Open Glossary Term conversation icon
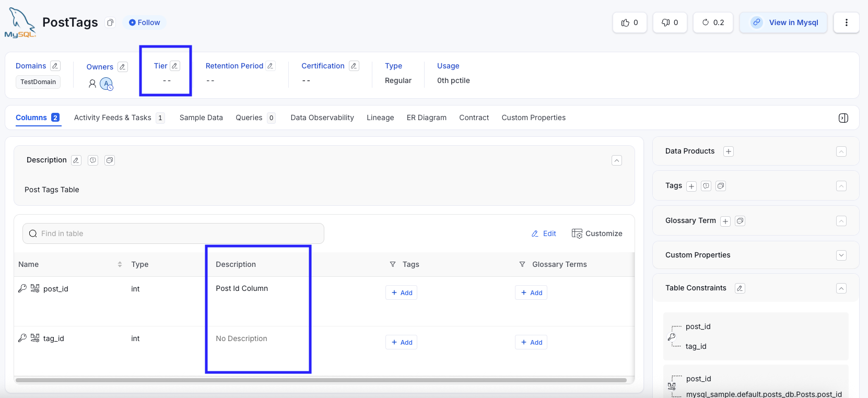The width and height of the screenshot is (868, 398). click(740, 221)
